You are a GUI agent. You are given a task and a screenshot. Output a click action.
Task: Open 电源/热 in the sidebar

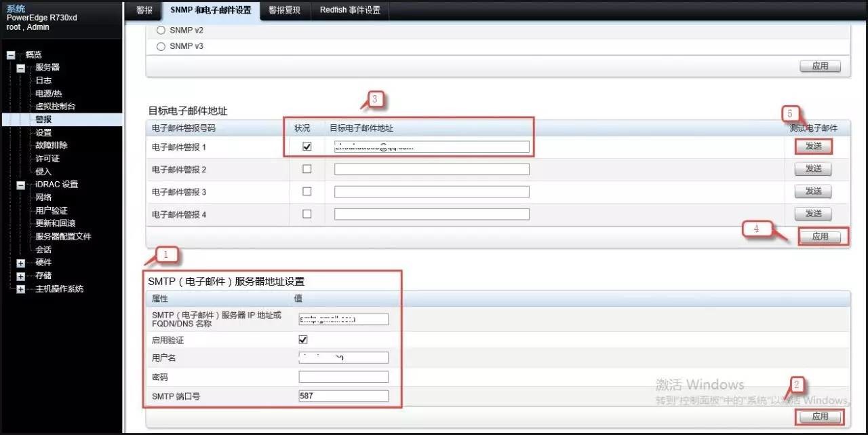(49, 94)
